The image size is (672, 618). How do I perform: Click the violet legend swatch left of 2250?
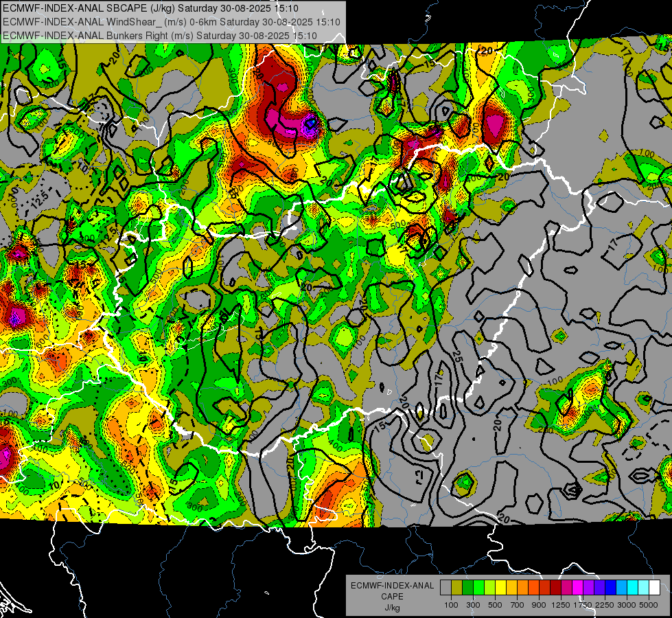(x=600, y=588)
